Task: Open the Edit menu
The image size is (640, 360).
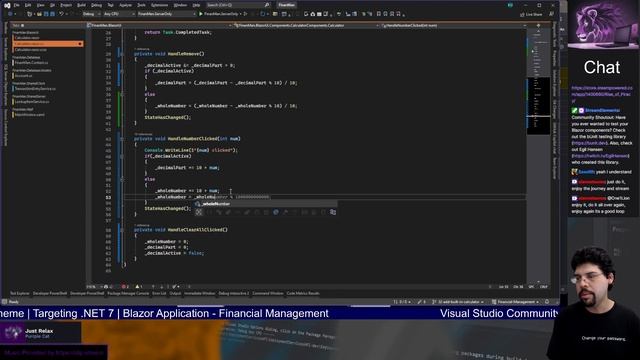Action: pyautogui.click(x=28, y=5)
